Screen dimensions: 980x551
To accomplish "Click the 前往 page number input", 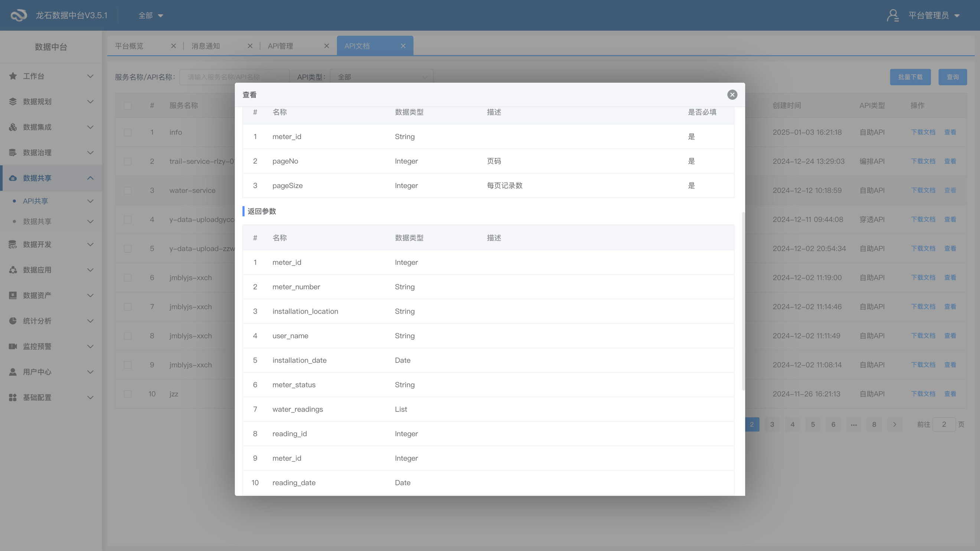I will coord(944,424).
